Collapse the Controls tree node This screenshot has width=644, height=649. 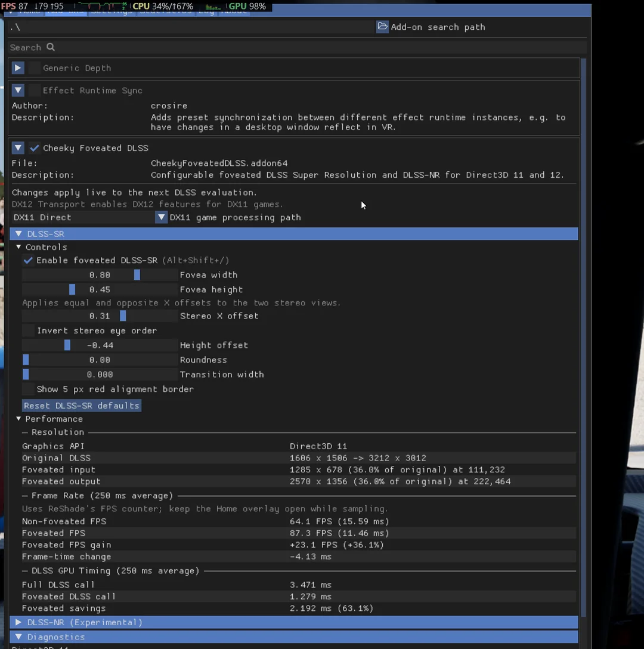tap(18, 247)
